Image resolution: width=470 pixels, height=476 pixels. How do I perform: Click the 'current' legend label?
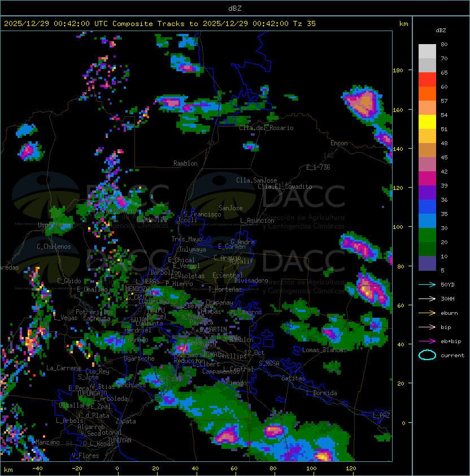coord(452,356)
